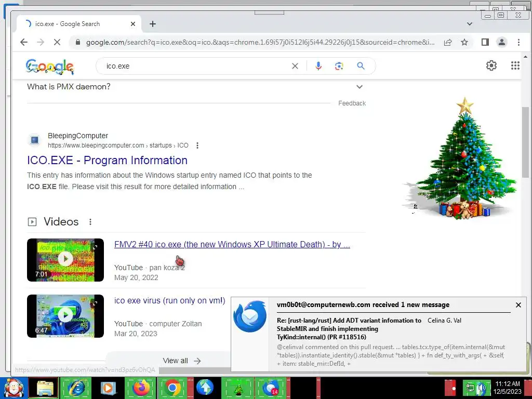Click the volume icon in system tray
The height and width of the screenshot is (399, 532).
[x=482, y=388]
